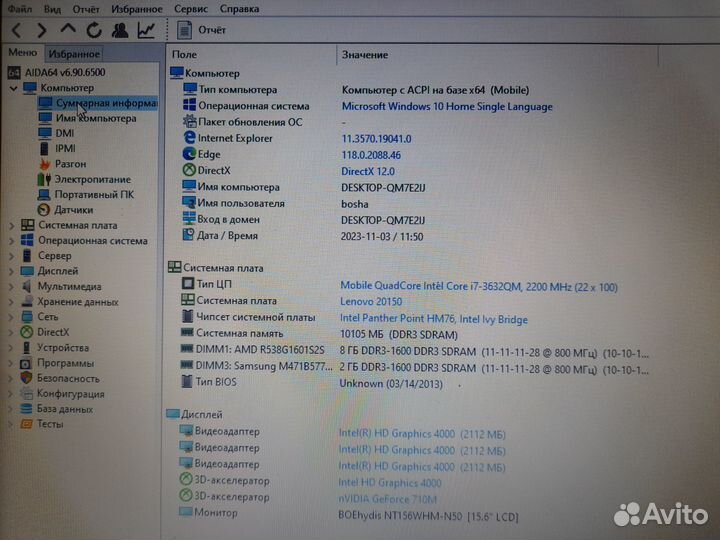The image size is (720, 540).
Task: Expand Операционная система tree node
Action: [12, 241]
